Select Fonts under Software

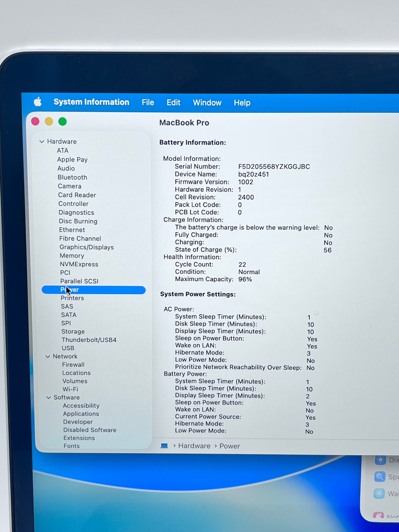(x=72, y=446)
